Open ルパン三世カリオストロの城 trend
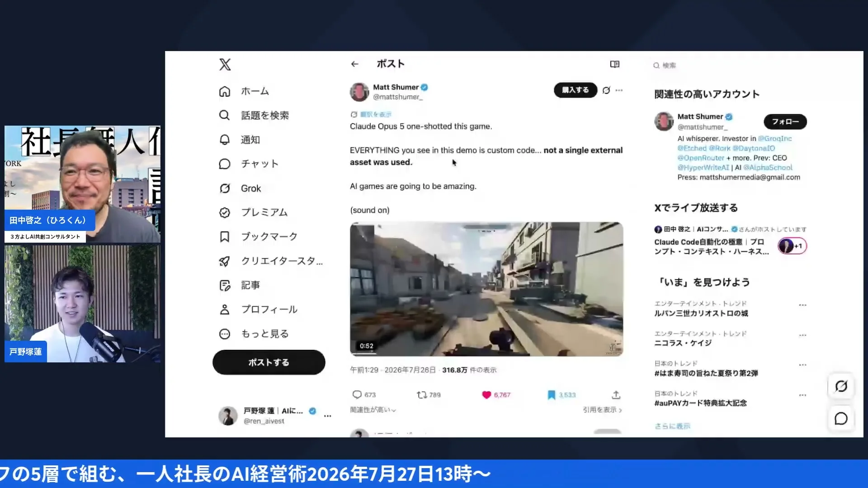The height and width of the screenshot is (488, 868). (701, 314)
